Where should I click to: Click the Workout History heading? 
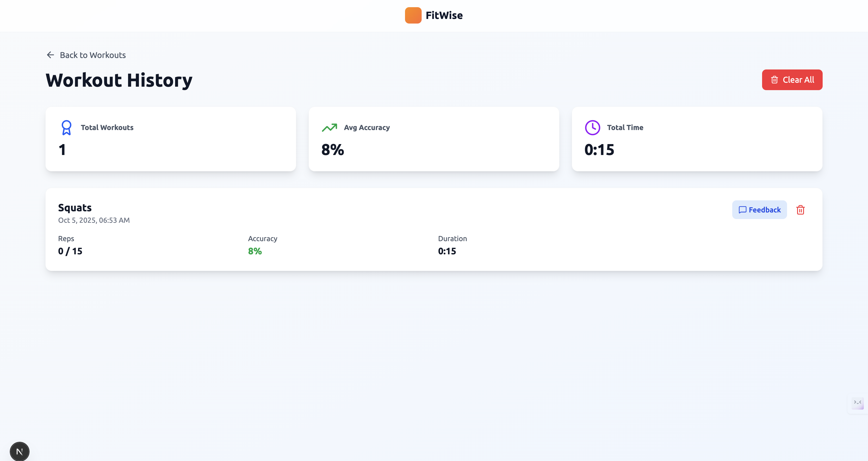coord(119,80)
